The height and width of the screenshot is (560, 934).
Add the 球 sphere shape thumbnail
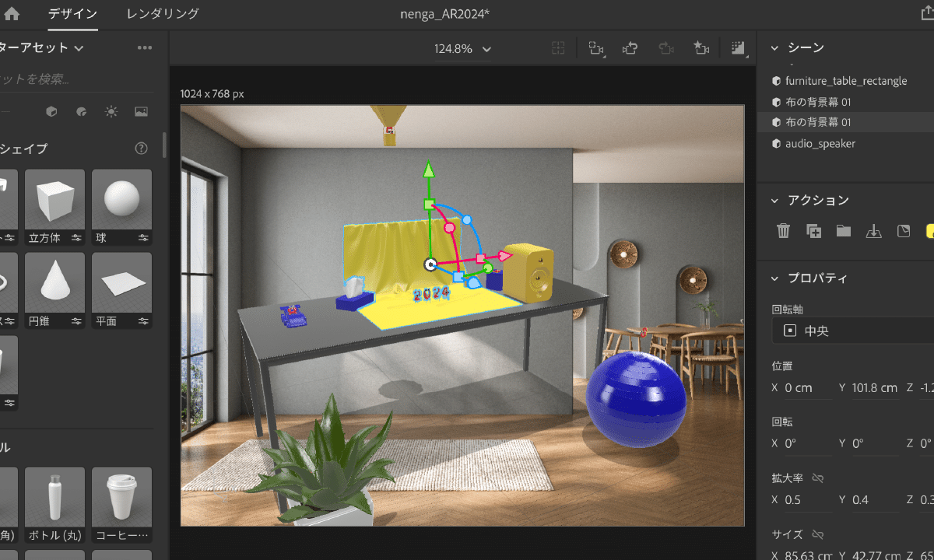(121, 199)
